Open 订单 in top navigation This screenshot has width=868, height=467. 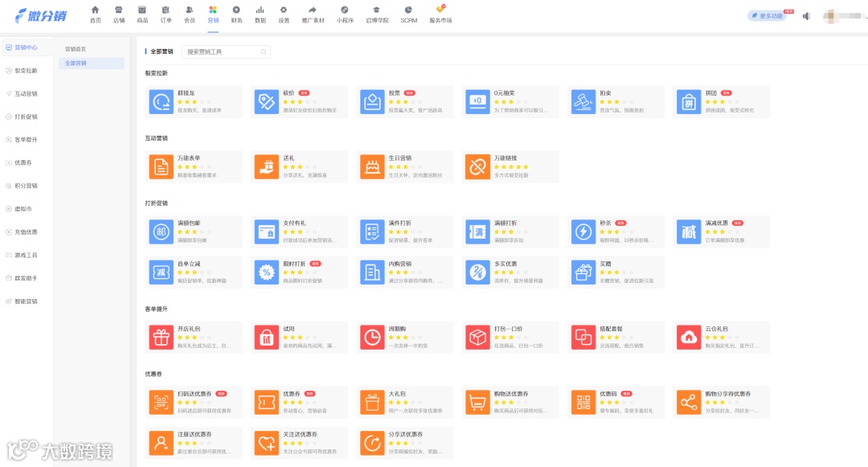[166, 15]
